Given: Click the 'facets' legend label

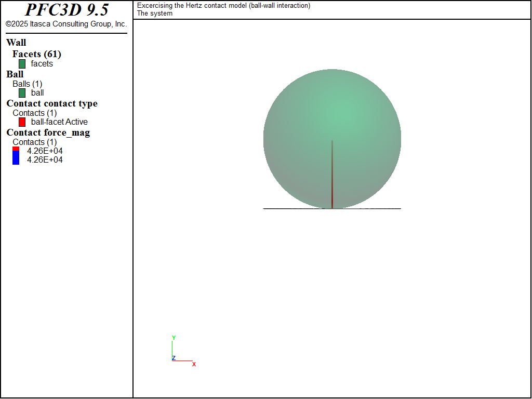Looking at the screenshot, I should (x=42, y=64).
